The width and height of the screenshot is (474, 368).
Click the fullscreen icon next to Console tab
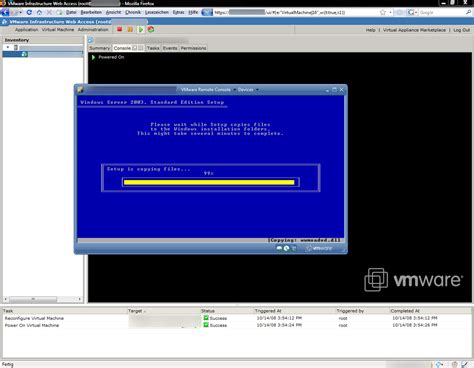[x=141, y=48]
